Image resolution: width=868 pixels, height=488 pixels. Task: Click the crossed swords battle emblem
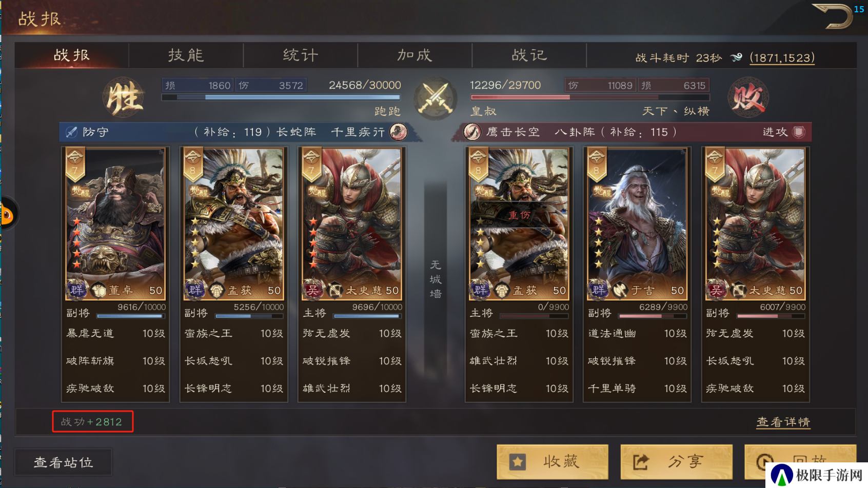click(x=436, y=97)
